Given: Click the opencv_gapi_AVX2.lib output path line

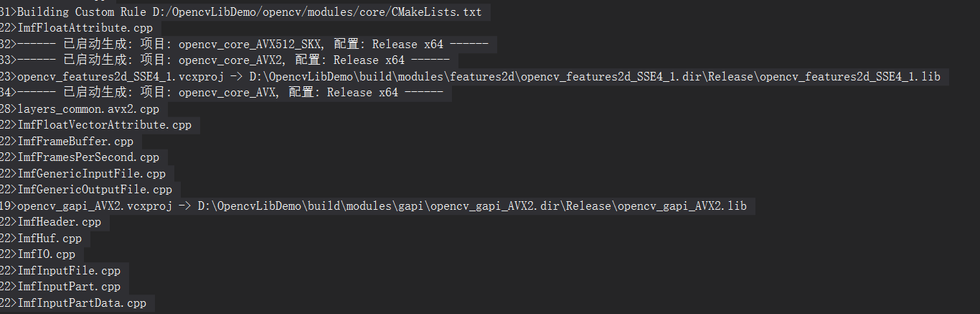Looking at the screenshot, I should tap(376, 206).
